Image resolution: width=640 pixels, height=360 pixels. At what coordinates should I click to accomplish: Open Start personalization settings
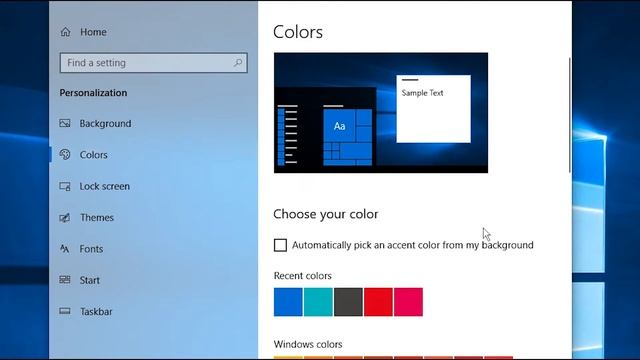click(x=89, y=280)
